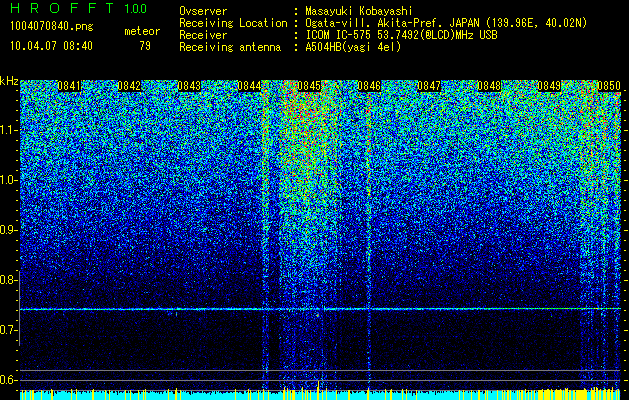This screenshot has height=400, width=629.
Task: Click the 0.9 frequency axis label
Action: click(8, 230)
